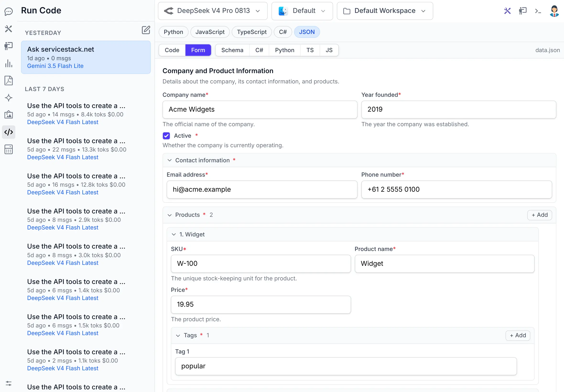Add a new product with Add button

(539, 215)
